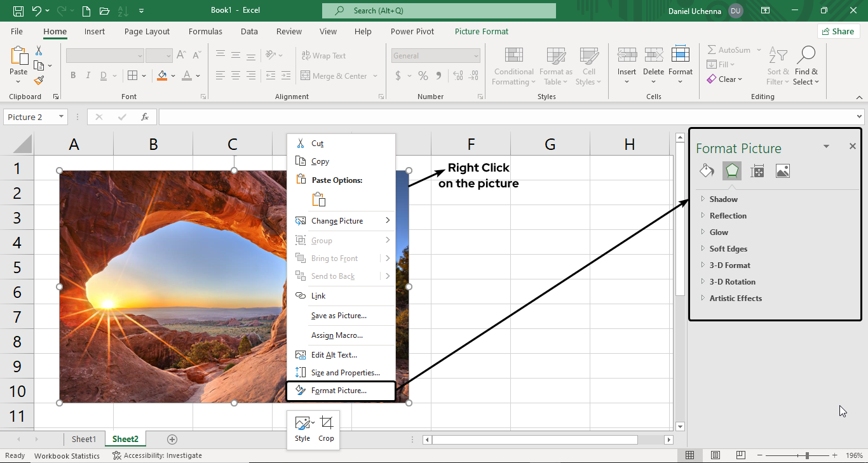Screen dimensions: 868x463
Task: Click the zoom slider handle
Action: tap(807, 455)
